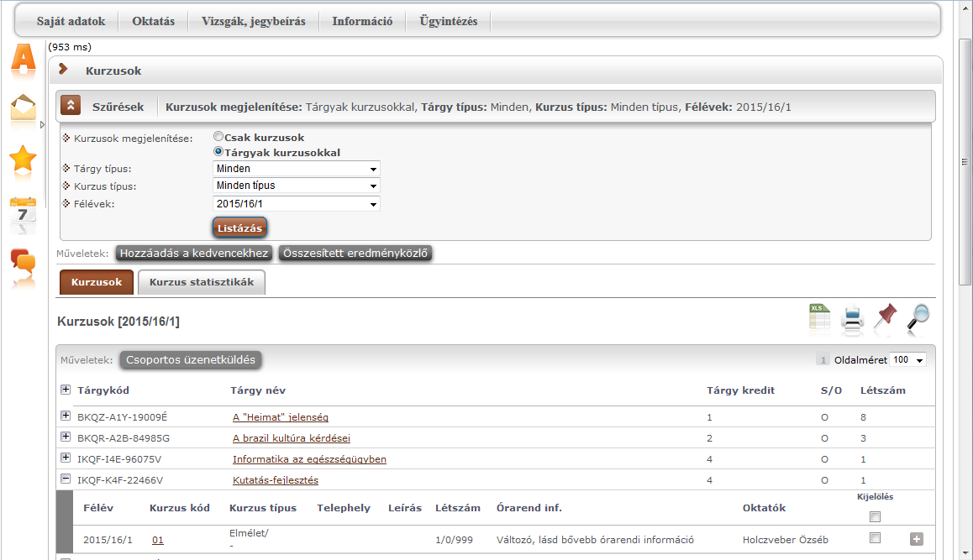Open the forum chat bubbles sidebar icon
Image resolution: width=973 pixels, height=560 pixels.
click(x=23, y=263)
